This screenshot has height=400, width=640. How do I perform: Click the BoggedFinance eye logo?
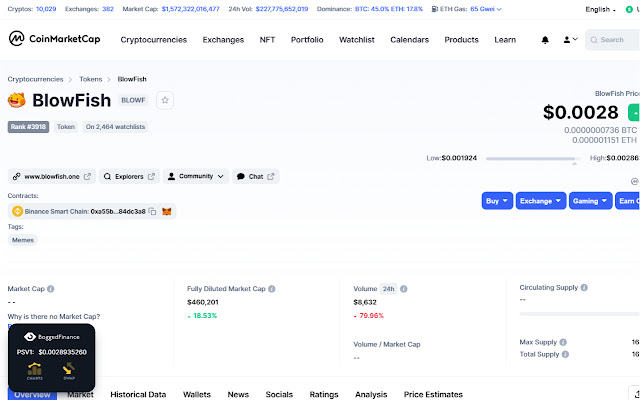point(30,337)
